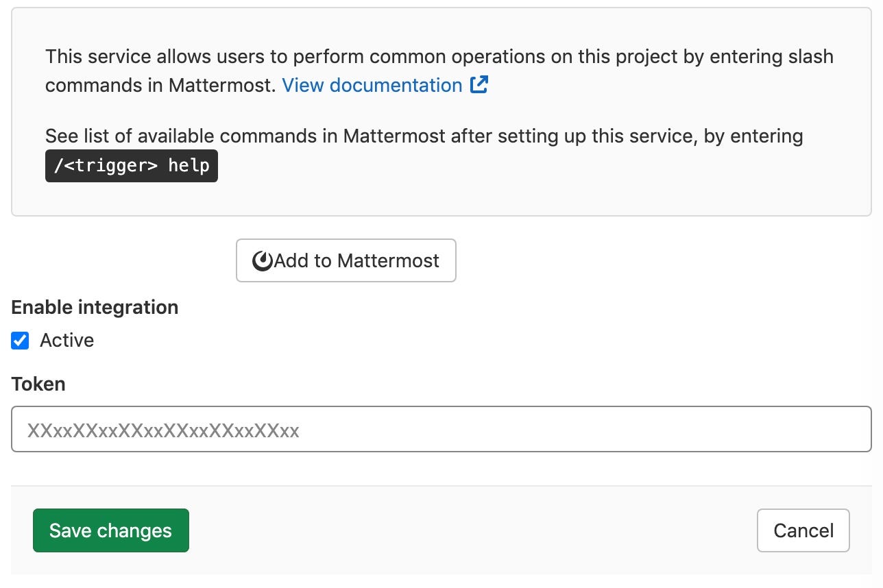The image size is (883, 588).
Task: Disable the integration by unchecking the blue checkmark box
Action: tap(21, 341)
